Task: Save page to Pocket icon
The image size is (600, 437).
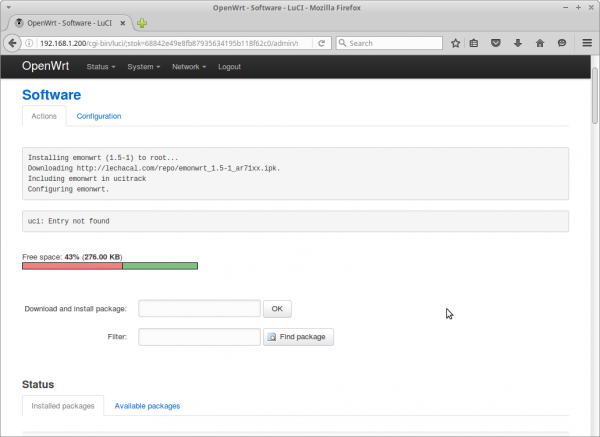Action: click(496, 43)
